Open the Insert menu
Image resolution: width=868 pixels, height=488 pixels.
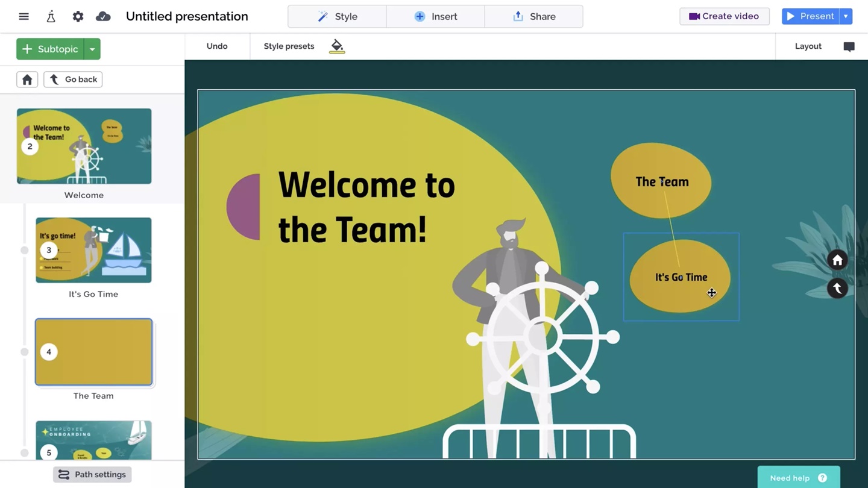(435, 16)
